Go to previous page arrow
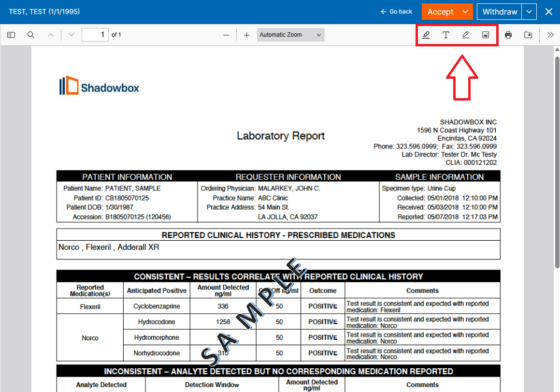560x392 pixels. 51,35
